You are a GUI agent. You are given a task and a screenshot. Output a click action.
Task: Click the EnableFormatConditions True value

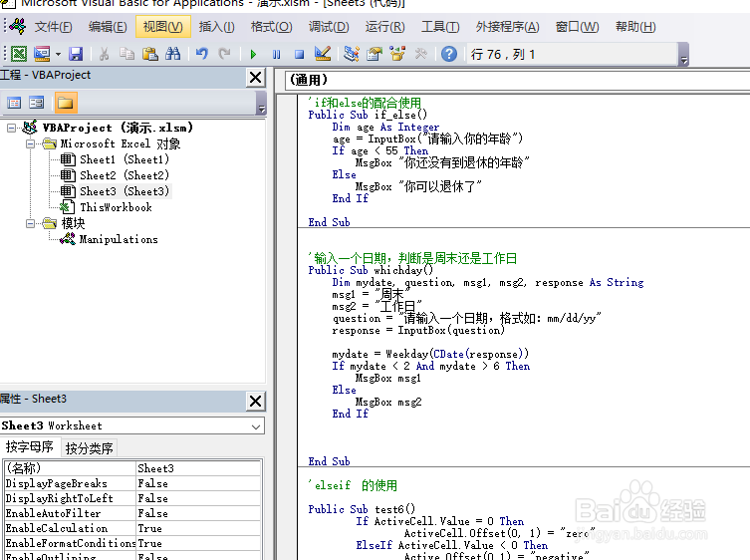click(x=198, y=543)
